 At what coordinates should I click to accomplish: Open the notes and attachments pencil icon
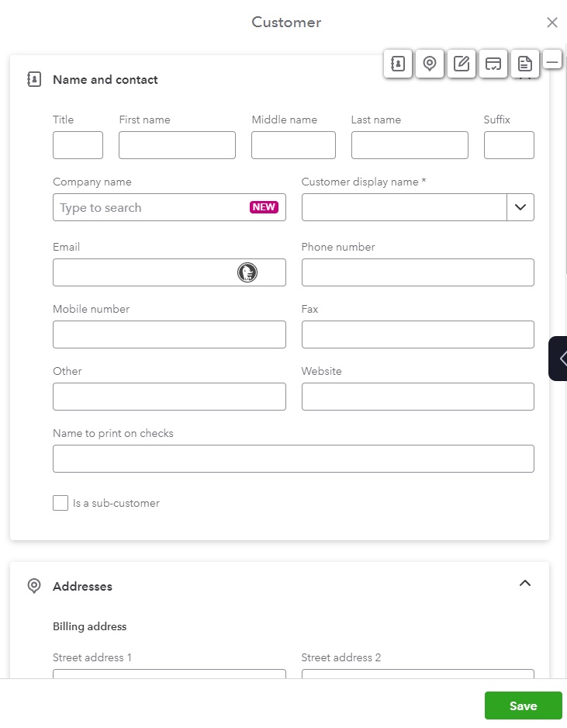pos(462,64)
